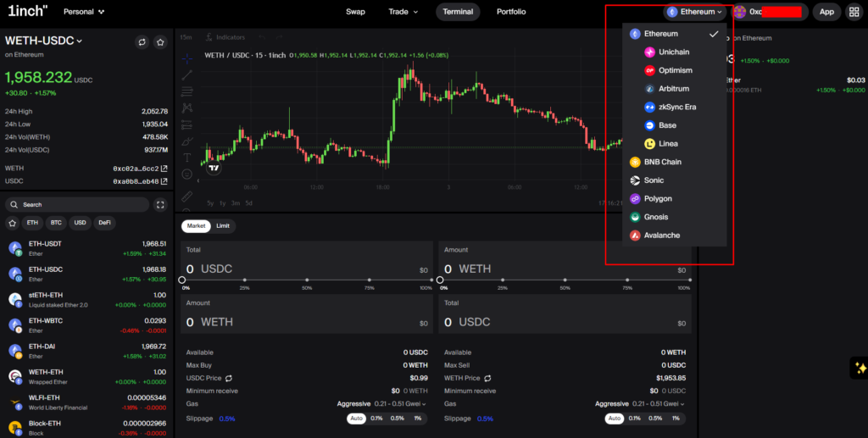Select the emoji icon chart tool
Image resolution: width=868 pixels, height=438 pixels.
point(187,175)
